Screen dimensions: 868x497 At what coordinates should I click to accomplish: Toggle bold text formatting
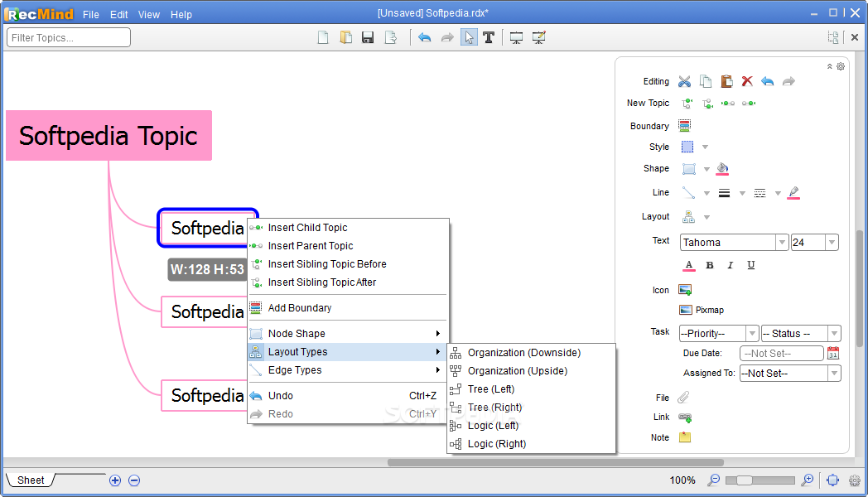point(710,266)
